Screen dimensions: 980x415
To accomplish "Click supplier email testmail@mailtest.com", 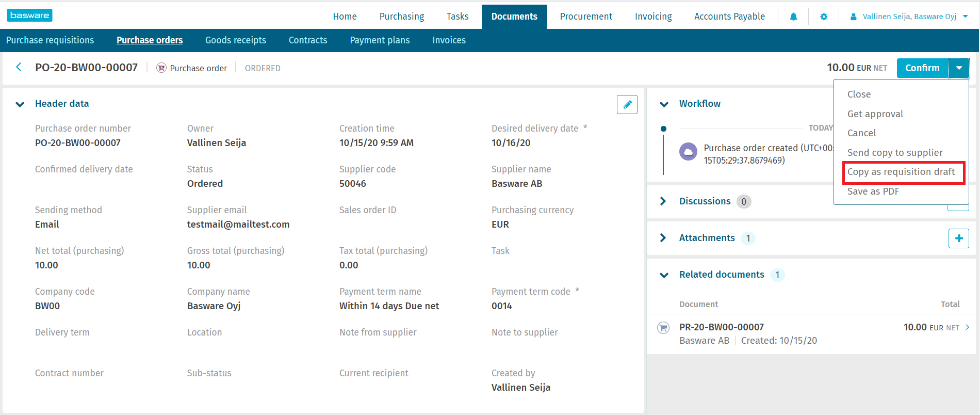I will (238, 225).
